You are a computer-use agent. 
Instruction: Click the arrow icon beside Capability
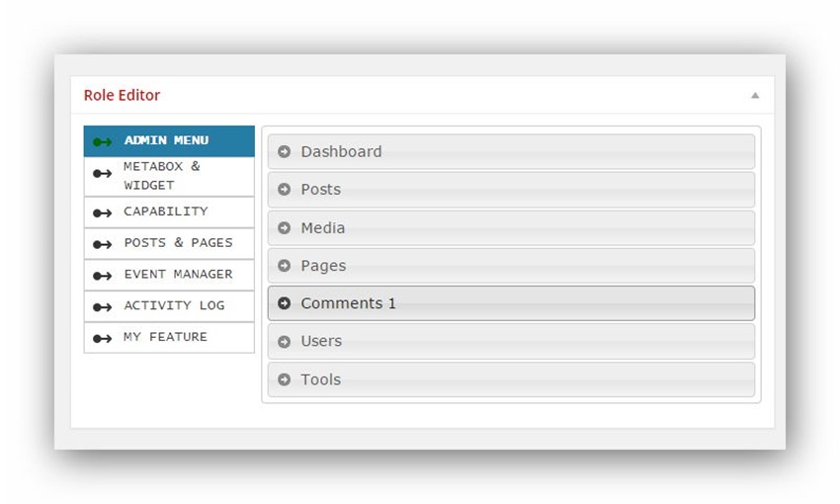pos(102,212)
